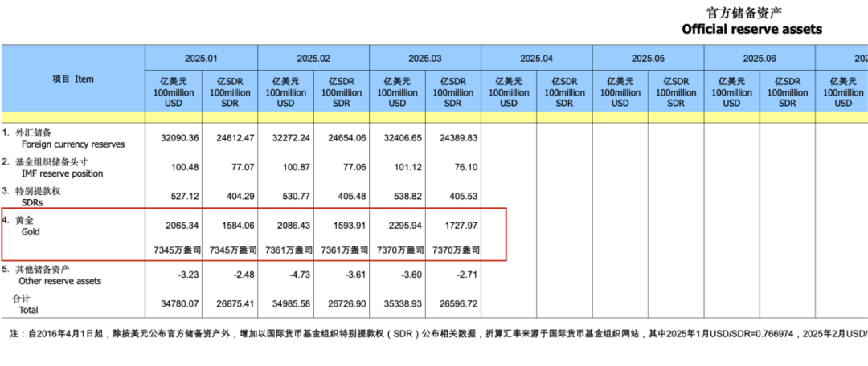Select the empty 2025.04 column header
868x366 pixels.
[x=537, y=58]
